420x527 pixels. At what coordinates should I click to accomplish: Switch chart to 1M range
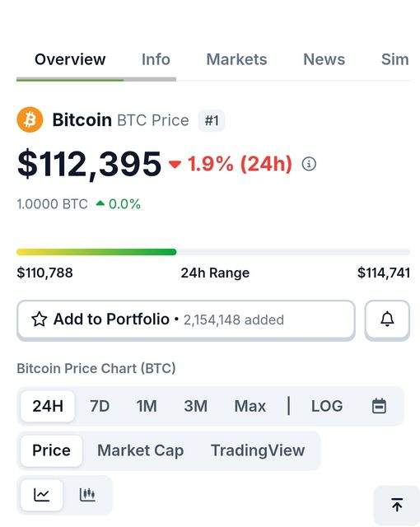[x=147, y=406]
